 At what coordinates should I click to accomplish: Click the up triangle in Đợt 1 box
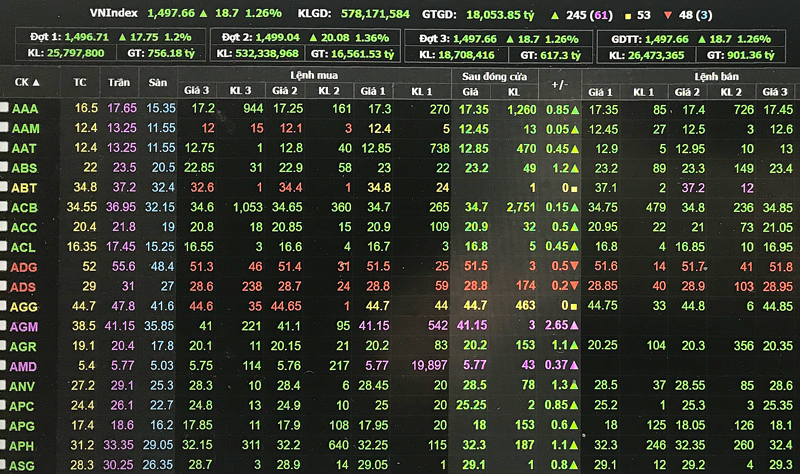[x=122, y=37]
